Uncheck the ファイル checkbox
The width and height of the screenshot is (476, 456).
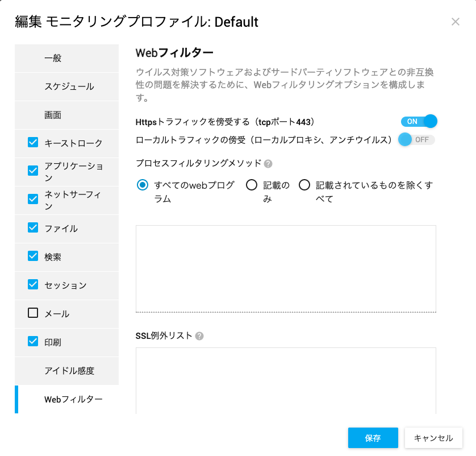click(x=33, y=227)
